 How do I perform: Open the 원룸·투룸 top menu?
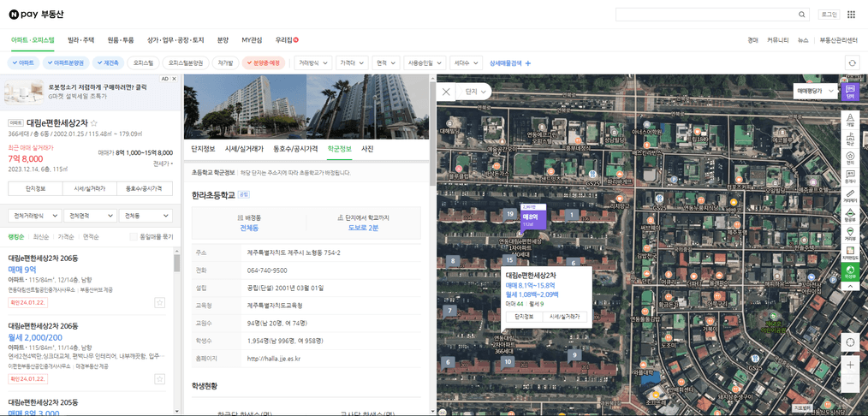(x=121, y=40)
